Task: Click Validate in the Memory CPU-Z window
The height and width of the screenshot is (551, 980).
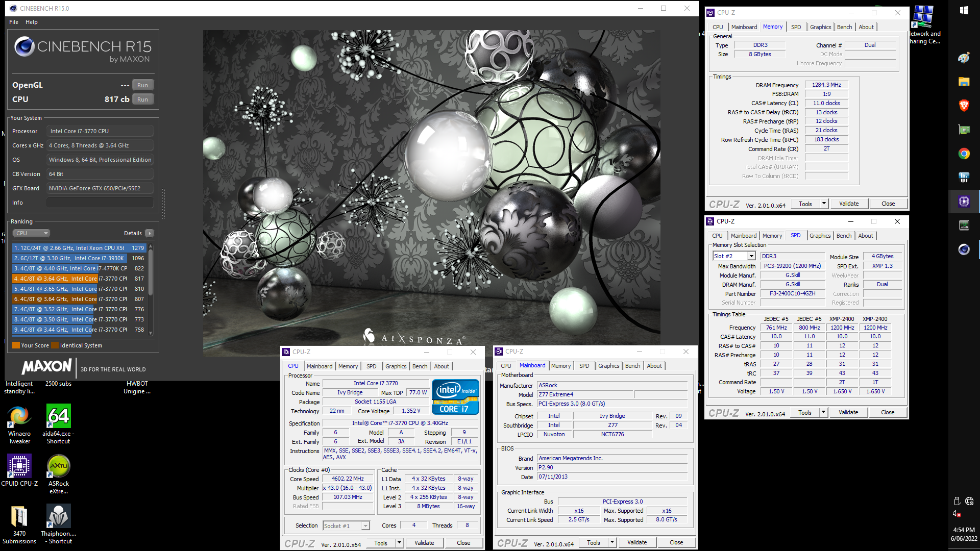Action: point(848,204)
